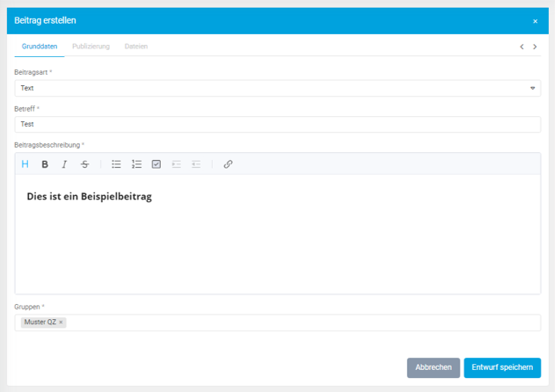Toggle bold formatting in editor toolbar

pos(45,164)
